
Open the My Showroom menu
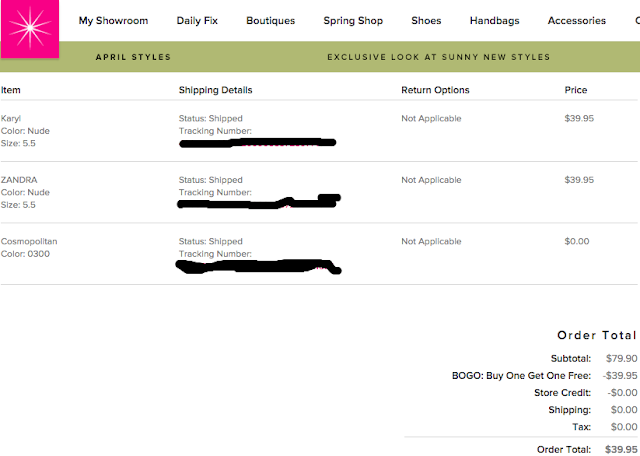[113, 20]
